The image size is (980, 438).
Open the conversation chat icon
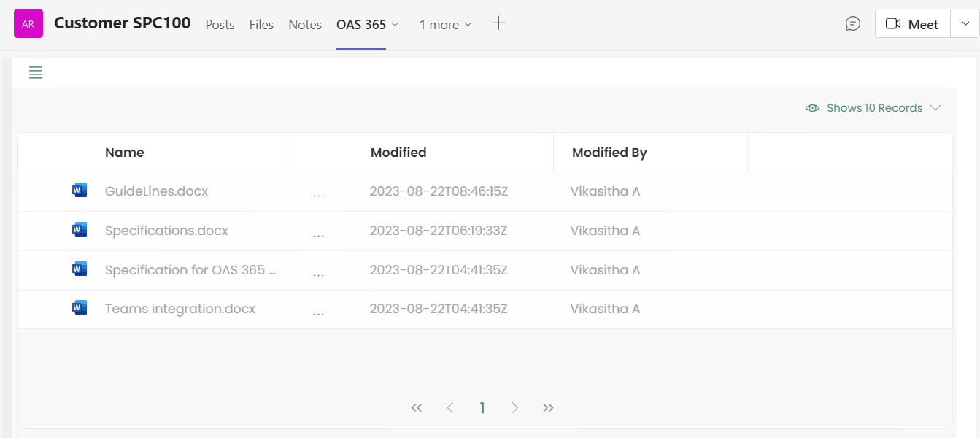click(852, 24)
